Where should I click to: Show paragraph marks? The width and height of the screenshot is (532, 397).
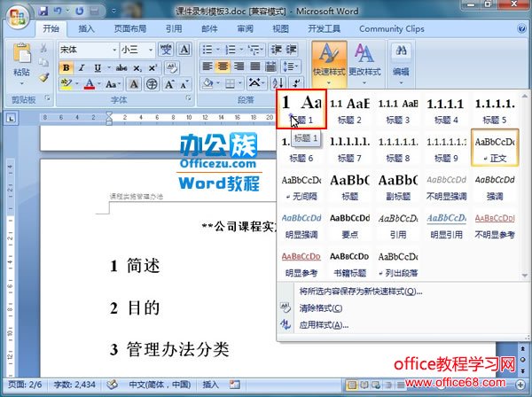click(296, 83)
